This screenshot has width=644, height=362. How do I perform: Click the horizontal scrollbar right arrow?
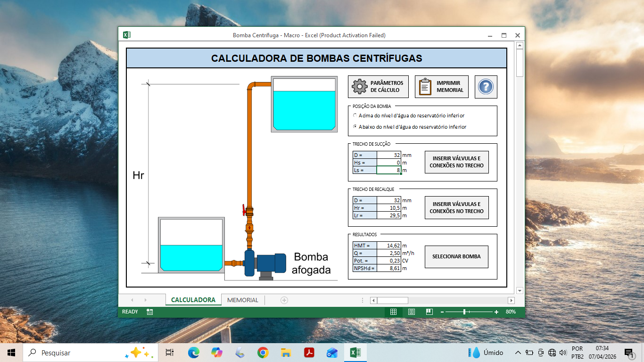pos(511,300)
